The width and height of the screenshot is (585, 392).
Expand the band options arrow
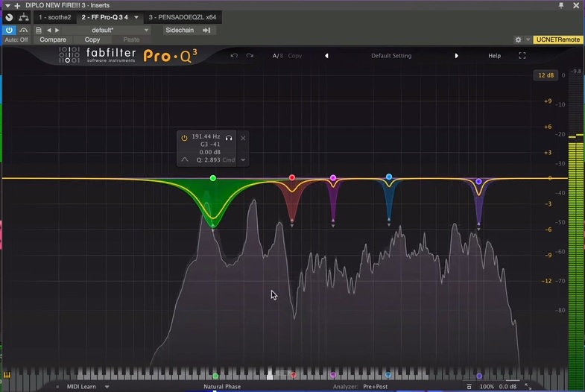[x=243, y=160]
